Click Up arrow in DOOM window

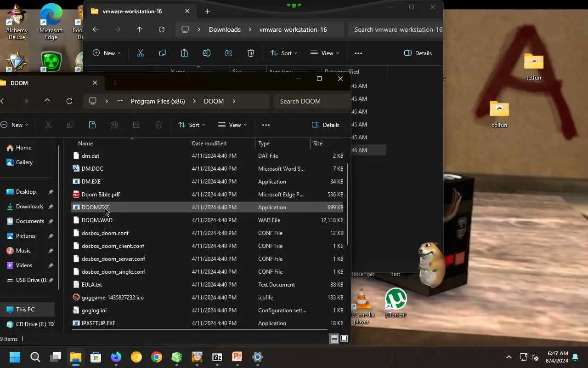click(x=47, y=101)
